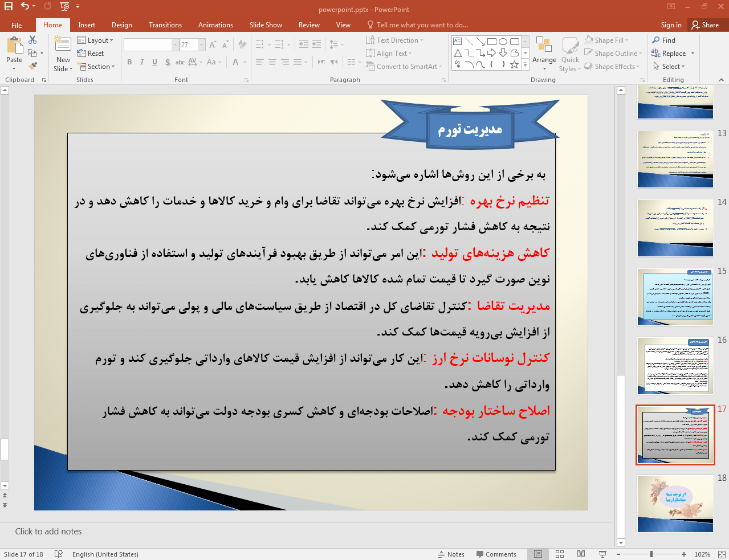This screenshot has height=560, width=729.
Task: Select the star shape in shapes gallery
Action: [514, 64]
